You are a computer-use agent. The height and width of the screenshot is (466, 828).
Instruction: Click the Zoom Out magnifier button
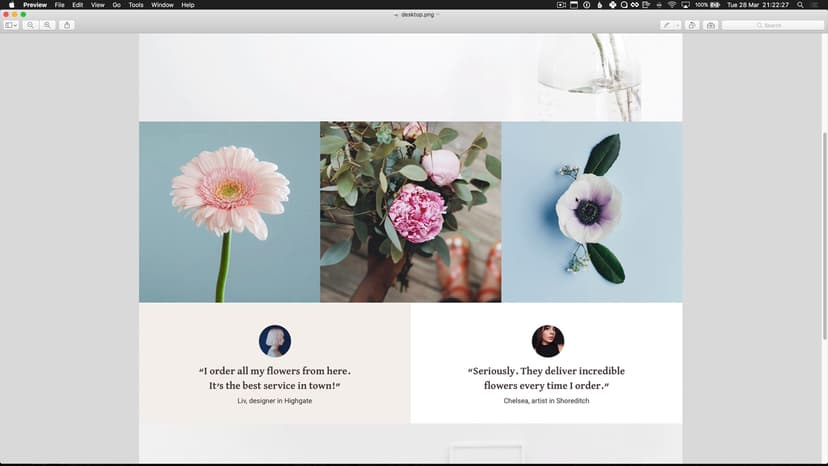pyautogui.click(x=31, y=25)
